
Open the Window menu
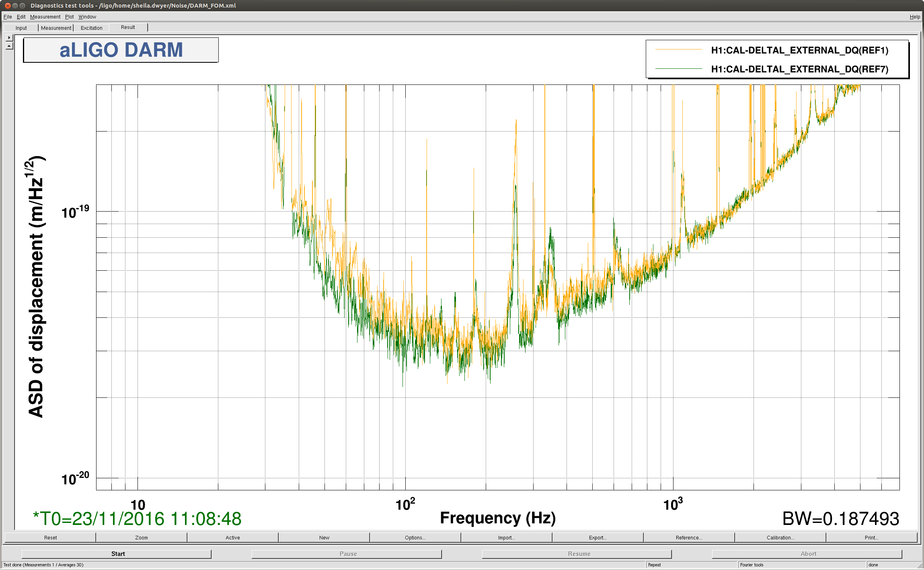click(87, 17)
